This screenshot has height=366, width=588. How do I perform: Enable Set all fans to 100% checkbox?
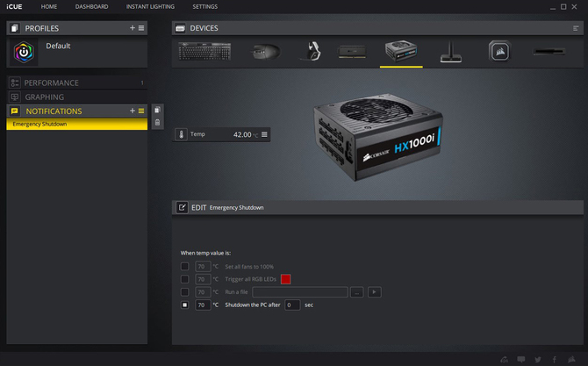[184, 266]
